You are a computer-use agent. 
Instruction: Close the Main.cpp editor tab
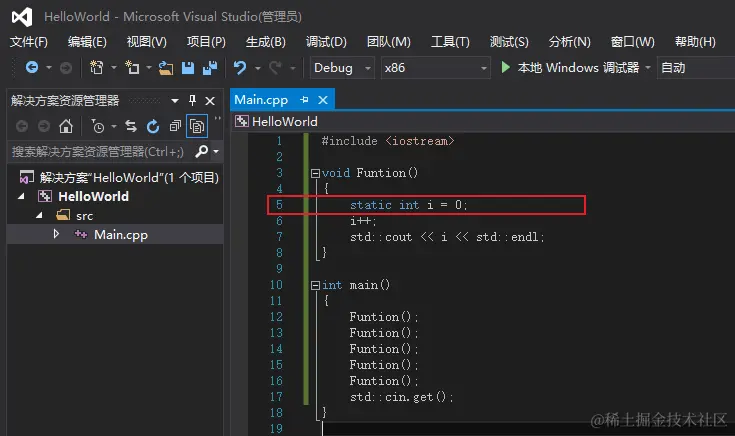(323, 100)
